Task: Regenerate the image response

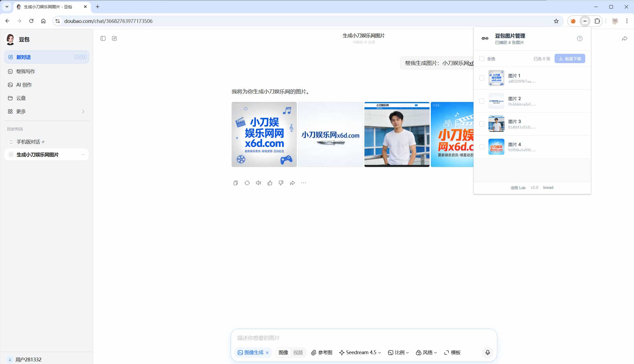Action: [x=247, y=183]
